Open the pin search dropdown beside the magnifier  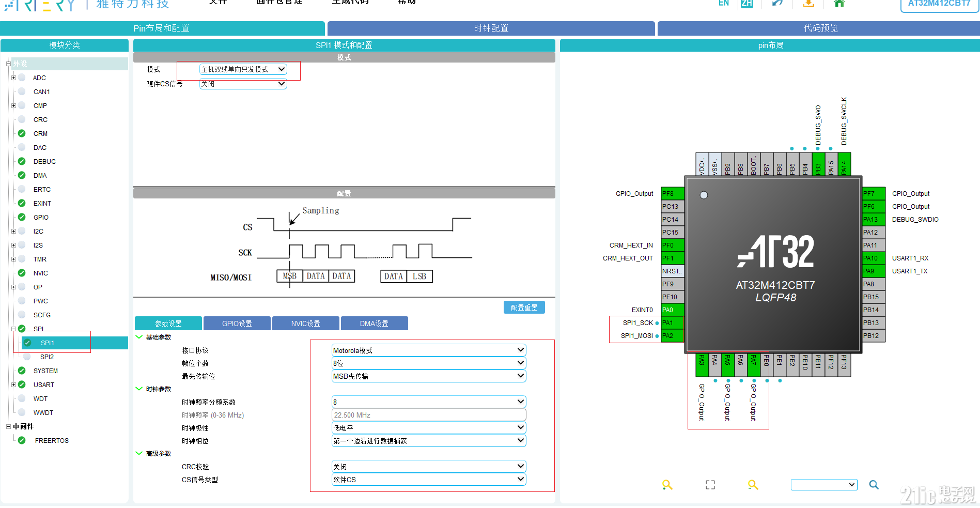pos(824,485)
